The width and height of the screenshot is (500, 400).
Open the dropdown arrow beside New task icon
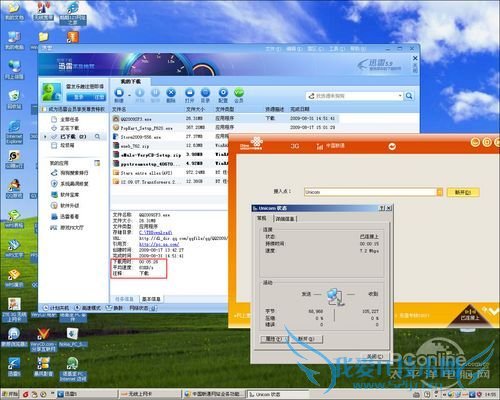pyautogui.click(x=129, y=95)
